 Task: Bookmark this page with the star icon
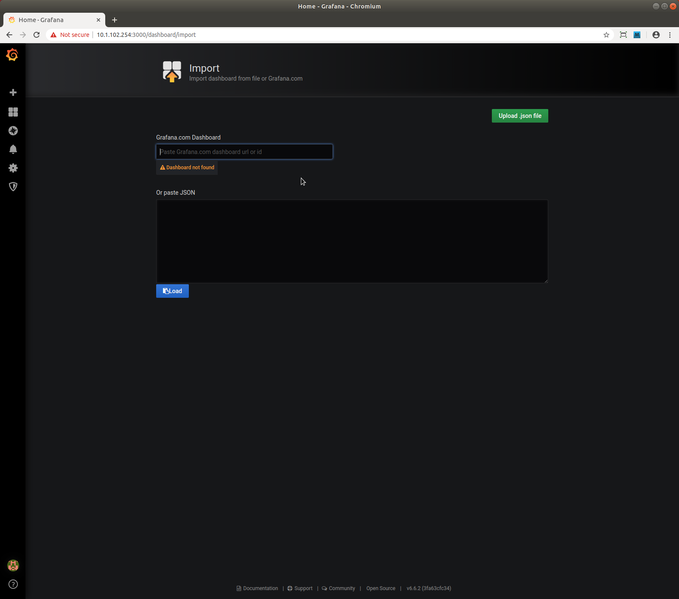(x=606, y=35)
